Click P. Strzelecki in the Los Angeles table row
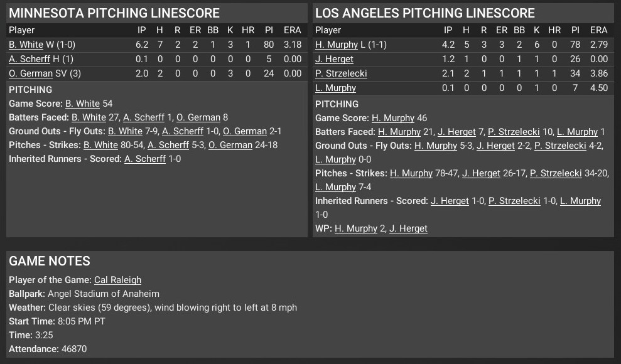 click(x=341, y=73)
